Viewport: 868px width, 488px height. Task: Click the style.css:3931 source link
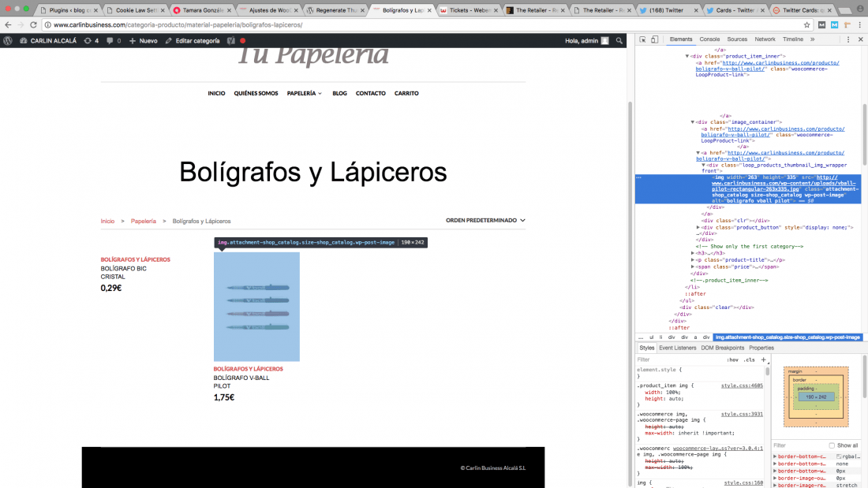[742, 414]
